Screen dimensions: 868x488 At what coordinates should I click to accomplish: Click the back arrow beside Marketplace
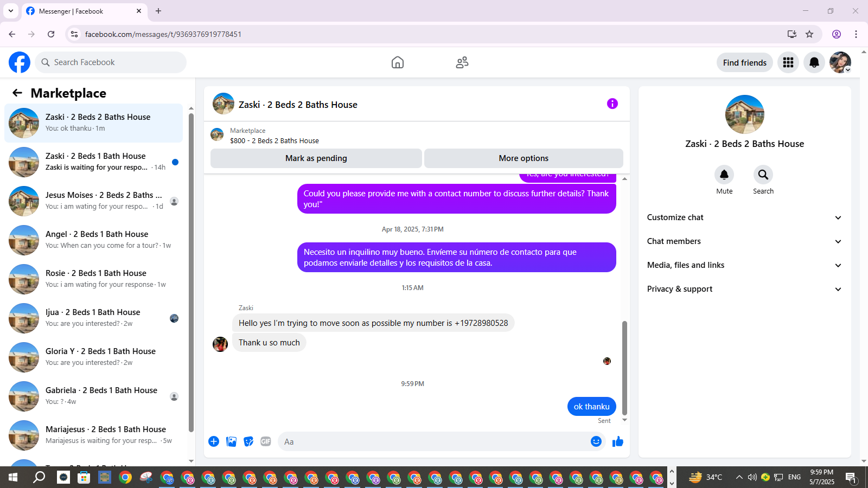(17, 93)
